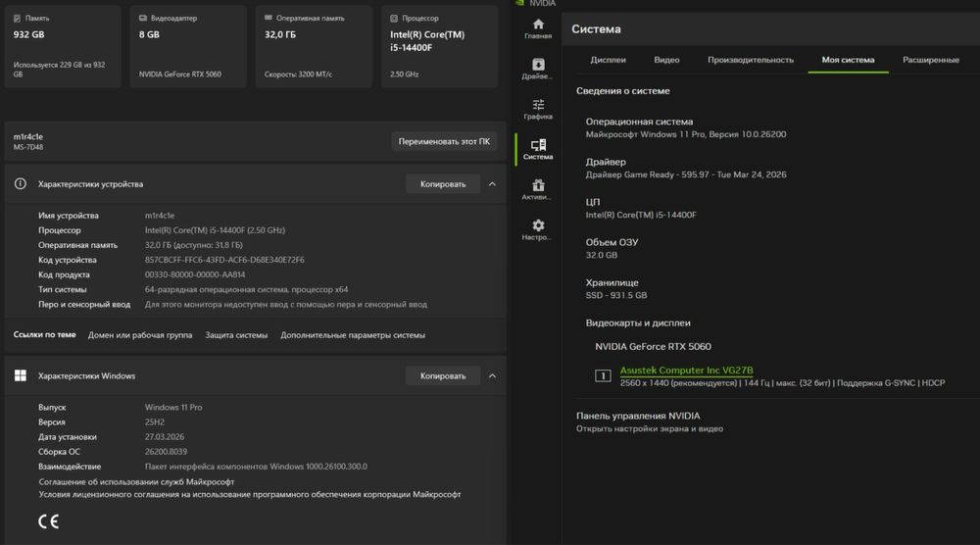The width and height of the screenshot is (980, 545).
Task: Select Сборка ОС value 26200.8039
Action: coord(166,451)
